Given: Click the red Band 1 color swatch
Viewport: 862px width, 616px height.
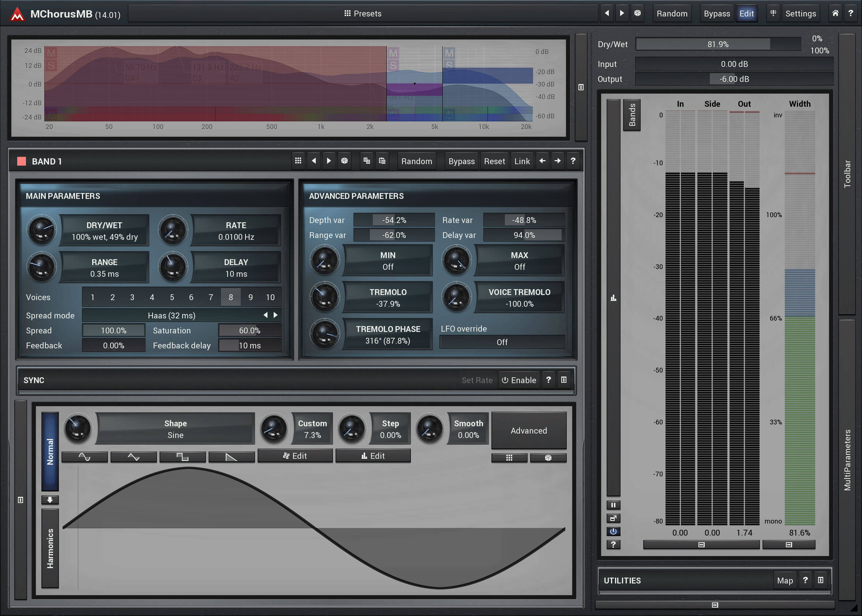Looking at the screenshot, I should 22,161.
